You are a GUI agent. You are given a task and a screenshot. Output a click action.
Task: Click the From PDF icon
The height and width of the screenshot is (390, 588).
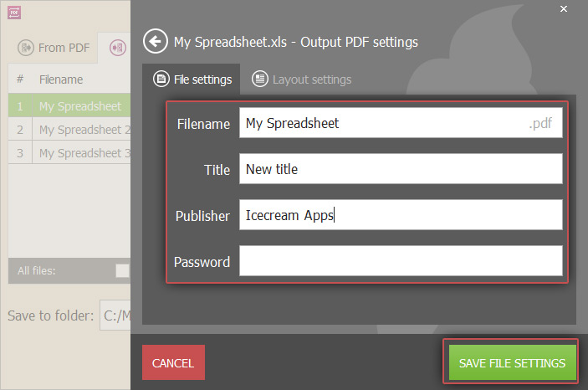pyautogui.click(x=26, y=48)
